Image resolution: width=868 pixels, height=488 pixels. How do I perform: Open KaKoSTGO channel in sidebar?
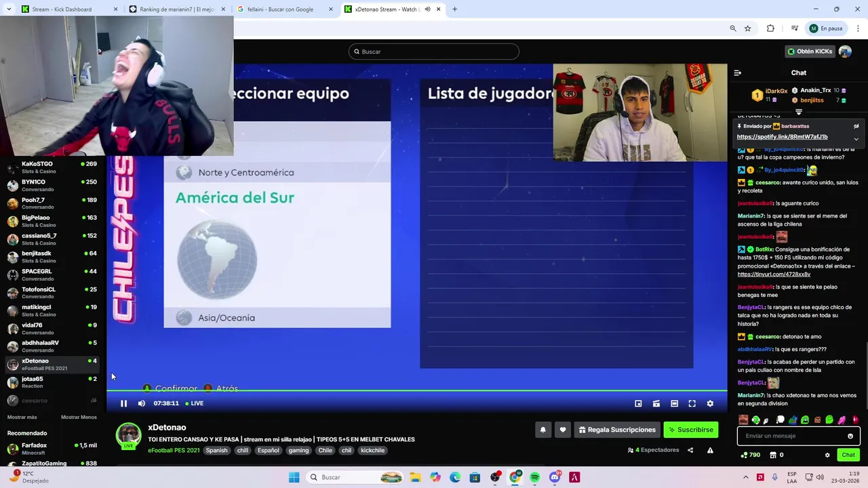[52, 167]
